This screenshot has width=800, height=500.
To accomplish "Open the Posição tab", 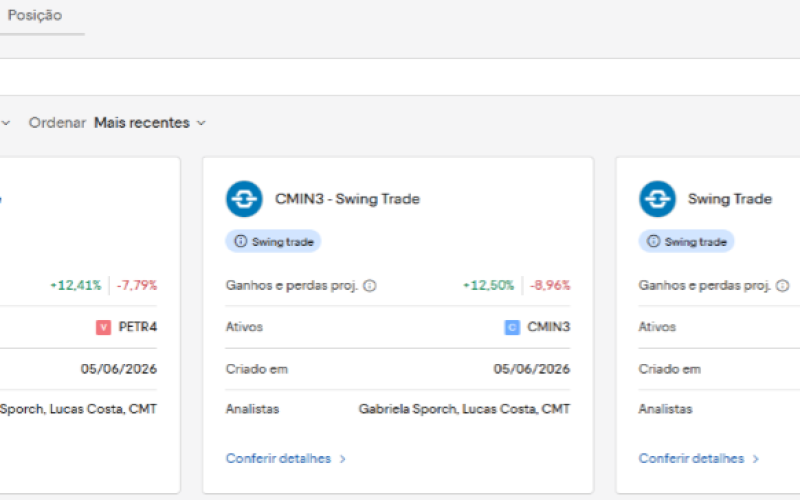I will coord(35,15).
